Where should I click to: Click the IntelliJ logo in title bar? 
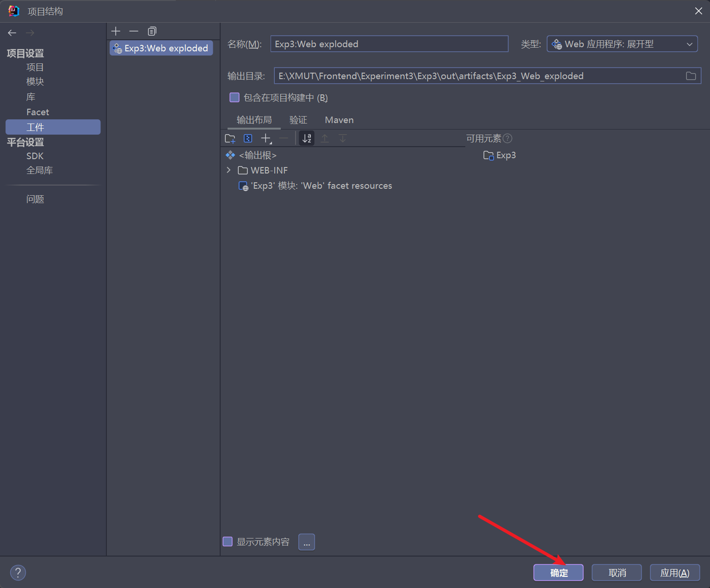pos(14,11)
